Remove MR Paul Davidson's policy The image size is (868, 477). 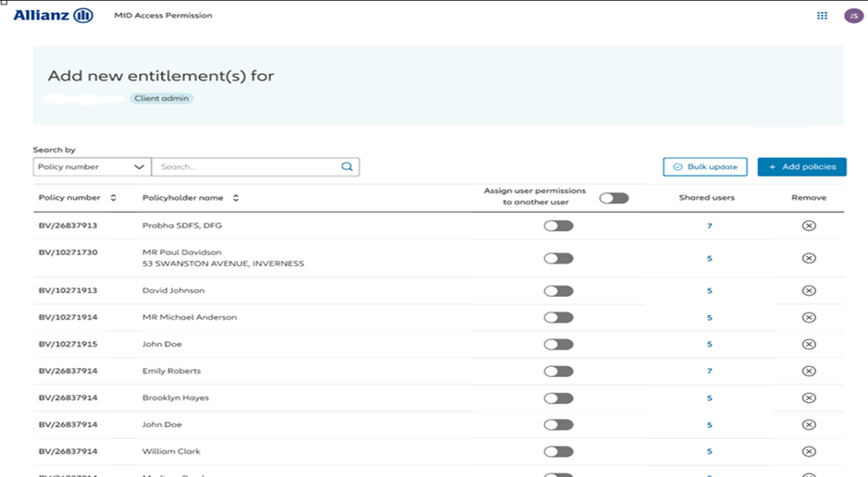pyautogui.click(x=809, y=258)
